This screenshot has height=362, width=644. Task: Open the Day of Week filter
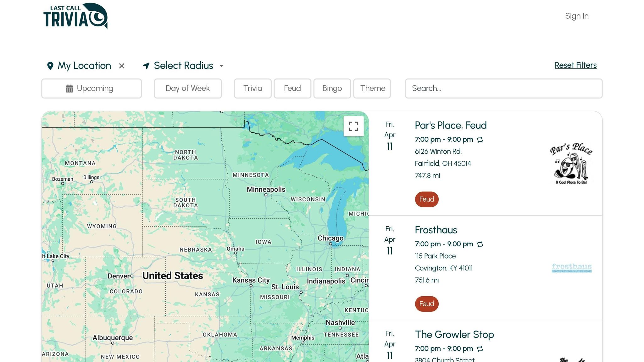coord(188,88)
